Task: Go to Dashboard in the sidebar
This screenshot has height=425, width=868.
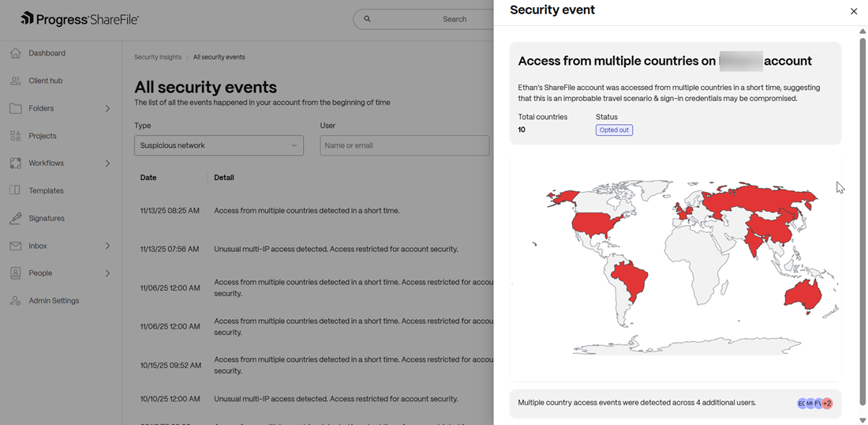Action: [x=47, y=53]
